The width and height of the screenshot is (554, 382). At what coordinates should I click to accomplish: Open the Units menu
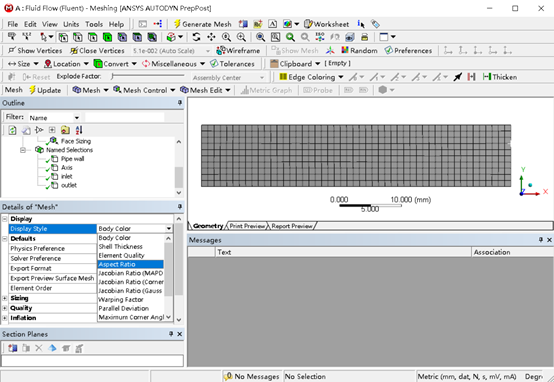(x=71, y=24)
